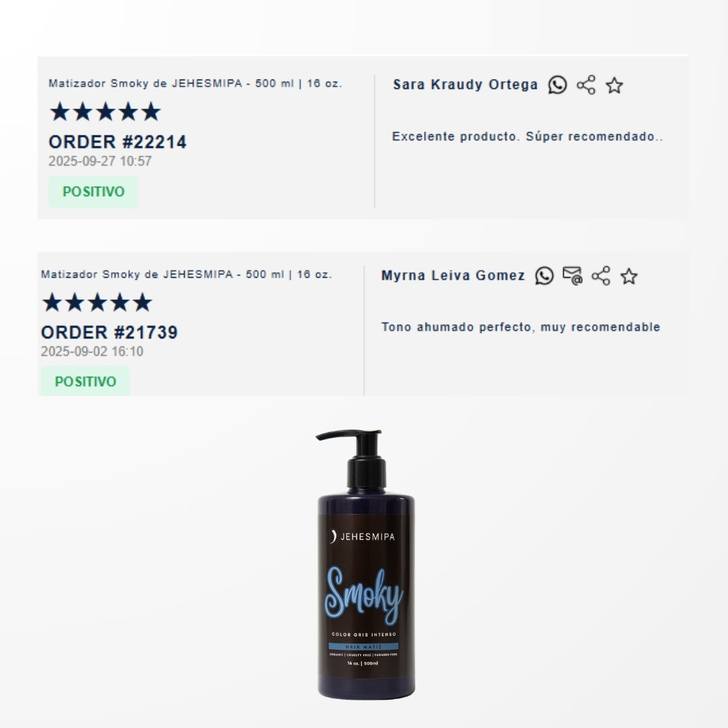Select reviewer name Myrna Leiva Gomez
Viewport: 728px width, 728px height.
point(453,275)
